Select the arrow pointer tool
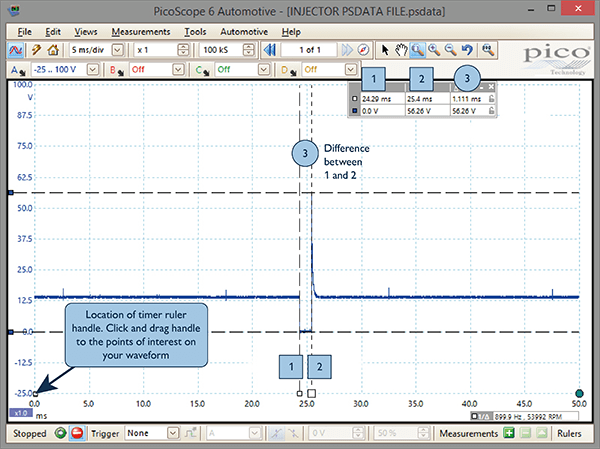Screen dimensions: 600x449 (x=385, y=50)
